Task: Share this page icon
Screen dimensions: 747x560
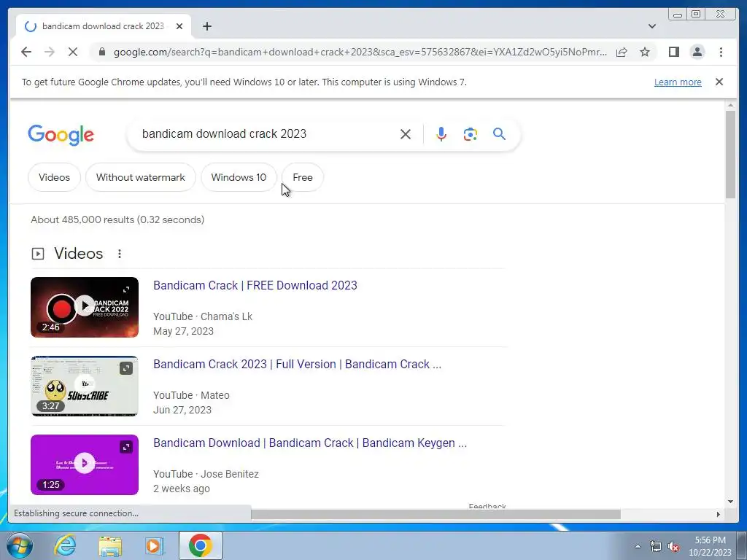Action: (622, 52)
